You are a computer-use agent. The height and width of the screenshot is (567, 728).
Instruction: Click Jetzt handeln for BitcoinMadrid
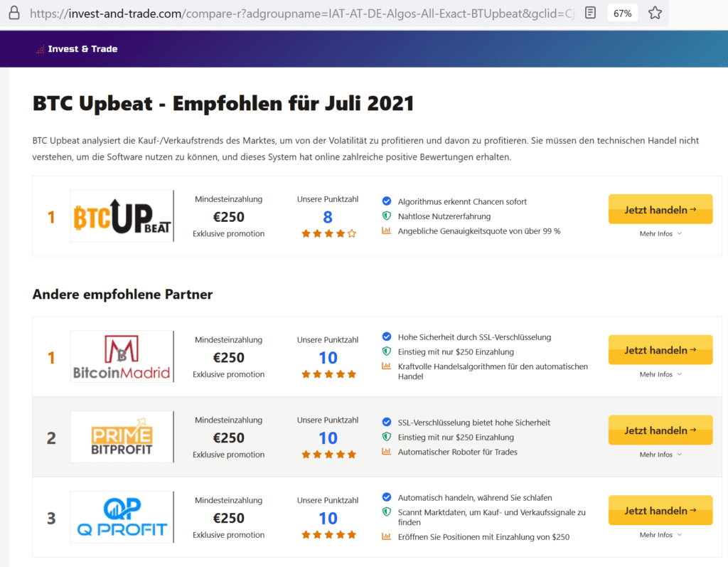click(660, 349)
